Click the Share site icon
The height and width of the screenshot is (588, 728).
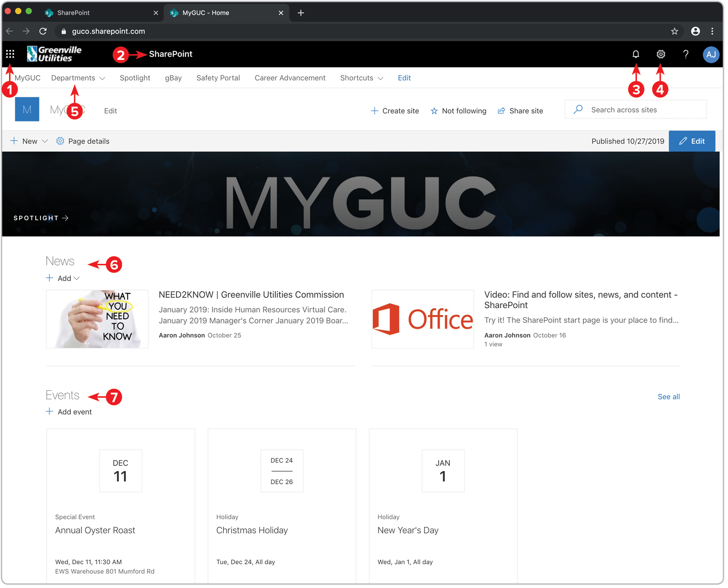[x=501, y=111]
